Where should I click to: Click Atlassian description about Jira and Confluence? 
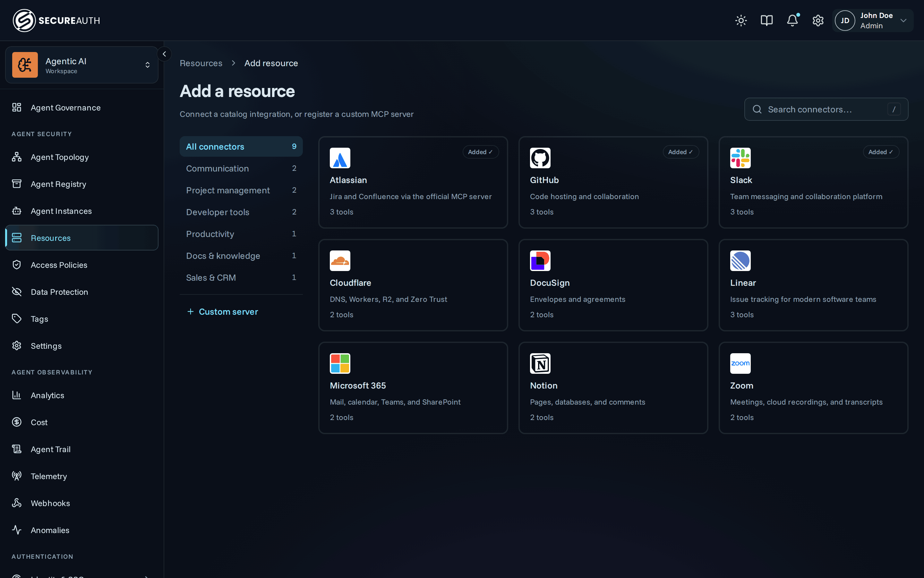pyautogui.click(x=411, y=197)
